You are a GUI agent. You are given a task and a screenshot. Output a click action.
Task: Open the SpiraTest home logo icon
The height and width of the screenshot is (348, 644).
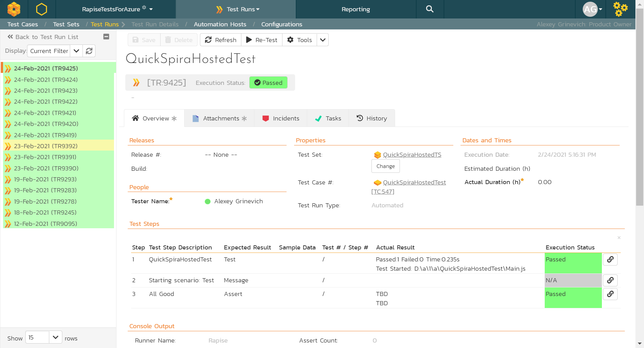(x=14, y=9)
